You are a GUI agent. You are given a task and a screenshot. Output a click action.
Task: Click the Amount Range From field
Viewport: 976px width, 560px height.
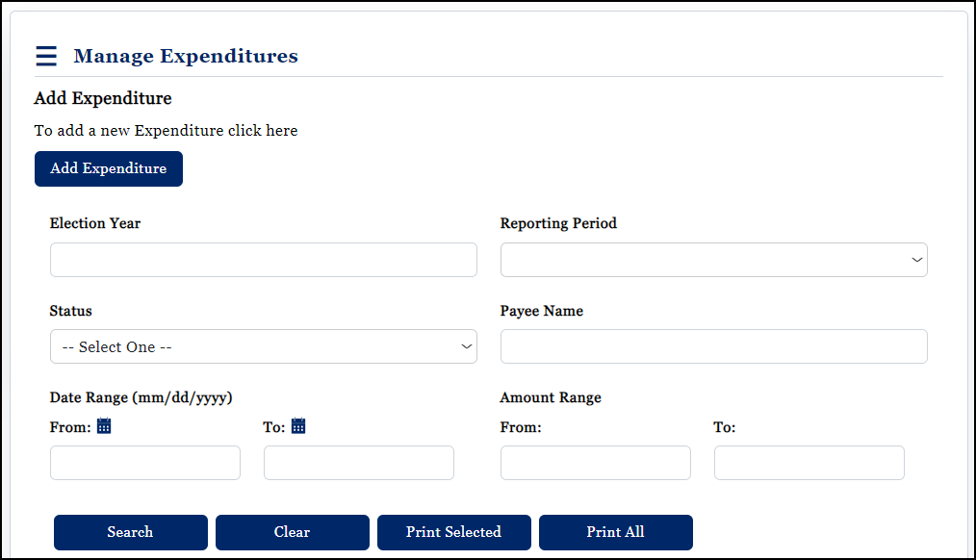click(595, 463)
